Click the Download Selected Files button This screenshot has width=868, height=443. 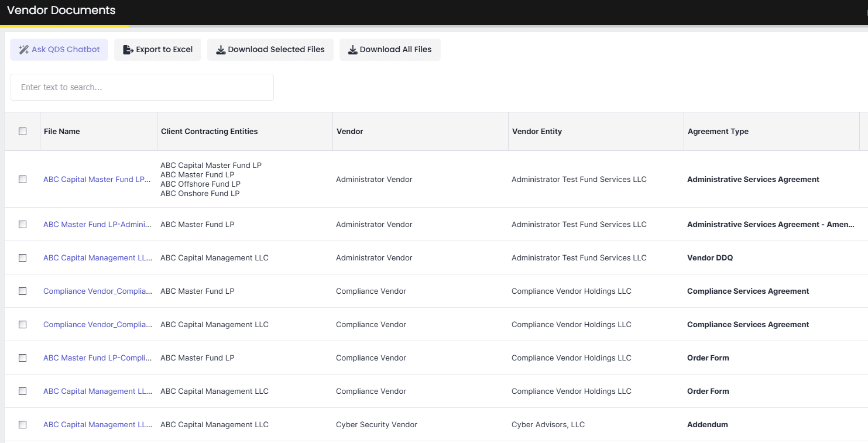coord(270,50)
